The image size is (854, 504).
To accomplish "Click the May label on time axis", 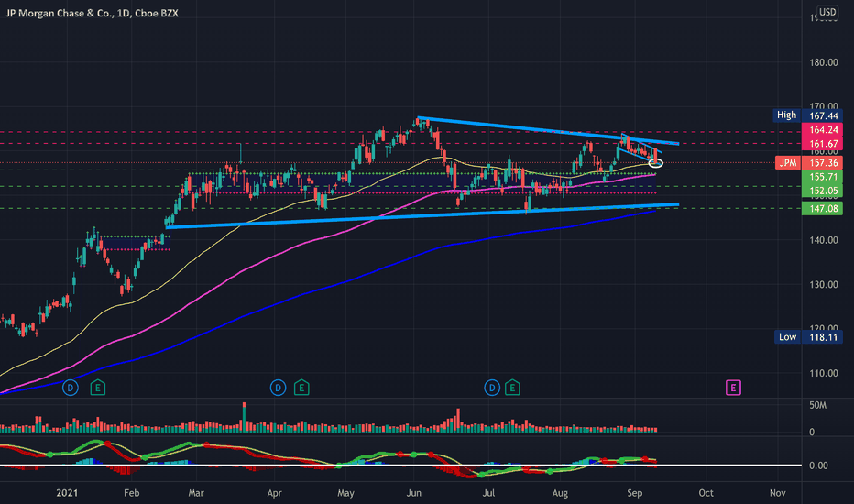I will (x=345, y=493).
